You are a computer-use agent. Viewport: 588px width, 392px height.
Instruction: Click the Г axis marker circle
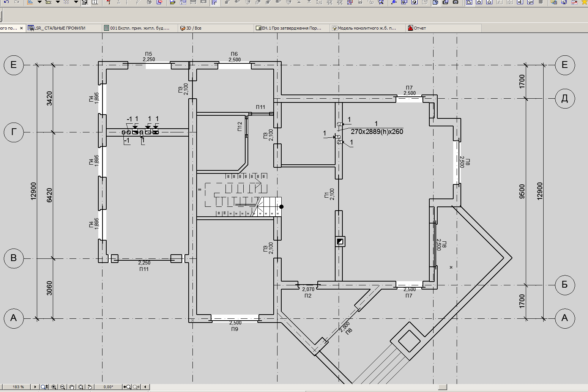click(14, 132)
